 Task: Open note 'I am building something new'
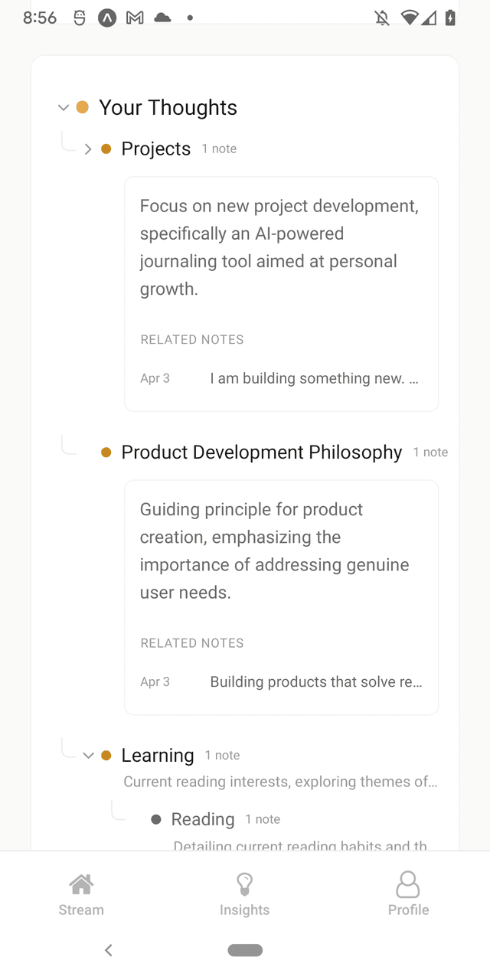tap(314, 378)
